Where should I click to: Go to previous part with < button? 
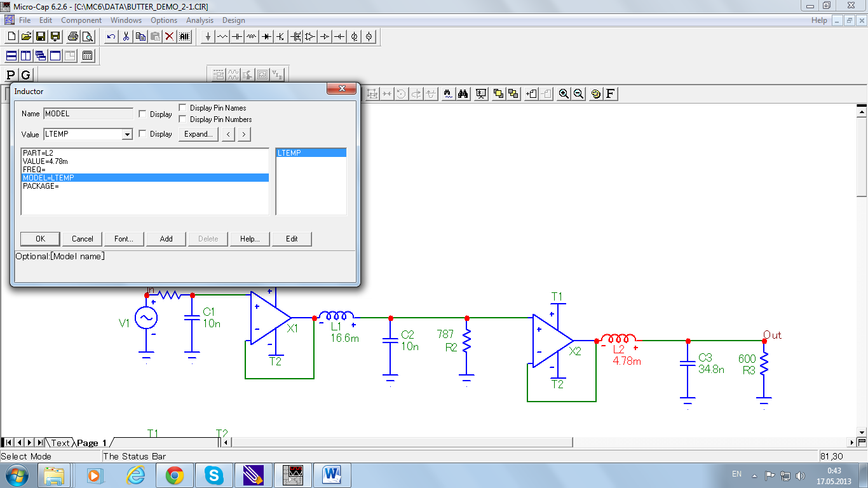(x=229, y=134)
